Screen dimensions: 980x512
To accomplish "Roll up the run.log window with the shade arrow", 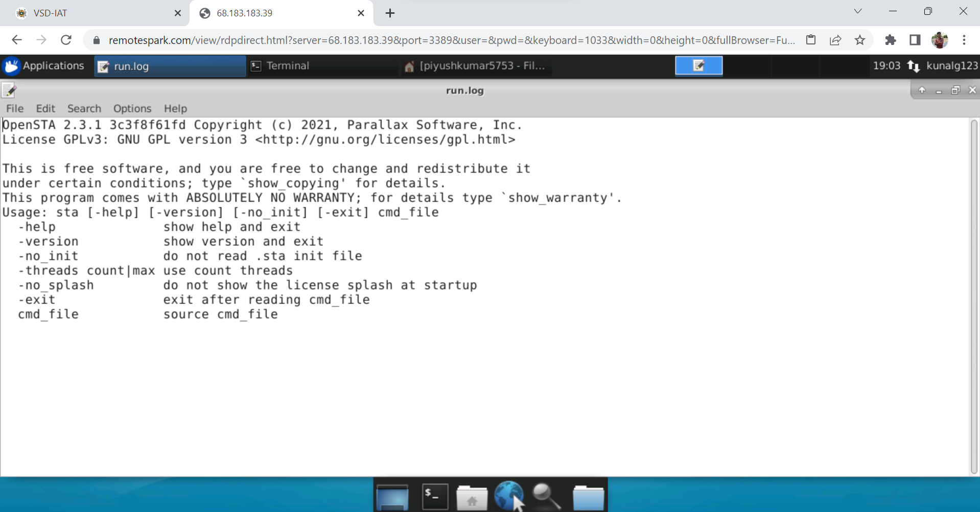I will [x=922, y=90].
